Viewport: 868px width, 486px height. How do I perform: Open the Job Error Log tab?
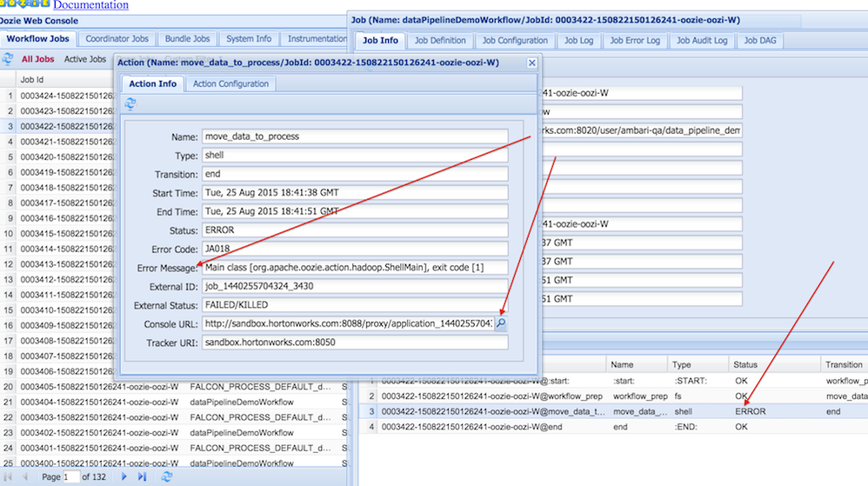coord(634,40)
